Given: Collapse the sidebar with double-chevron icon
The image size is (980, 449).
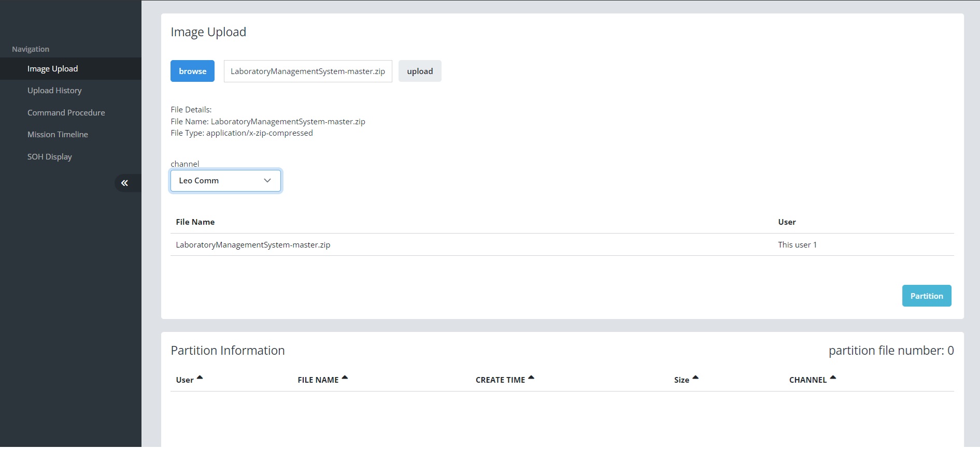Looking at the screenshot, I should click(125, 183).
